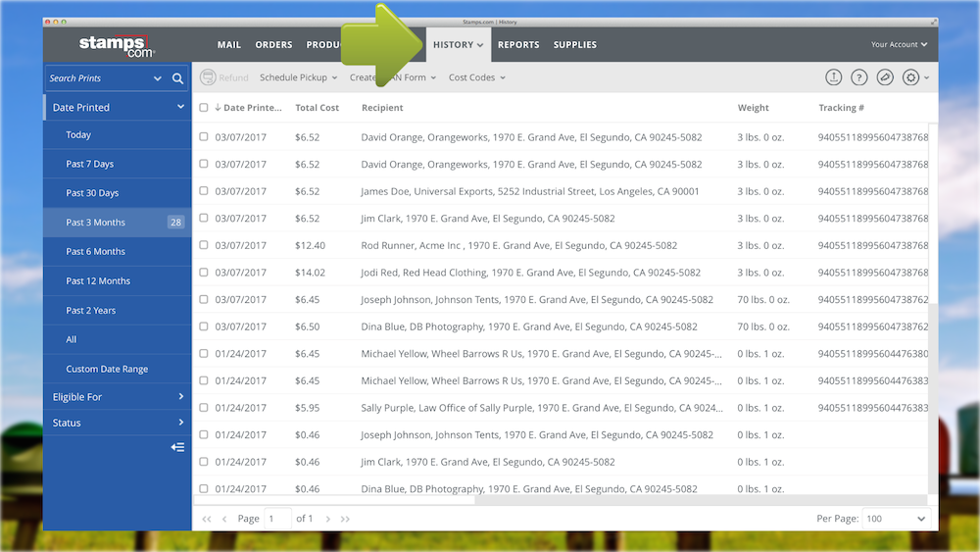Select the checkbox for James Doe row
The image size is (980, 552).
pos(204,191)
